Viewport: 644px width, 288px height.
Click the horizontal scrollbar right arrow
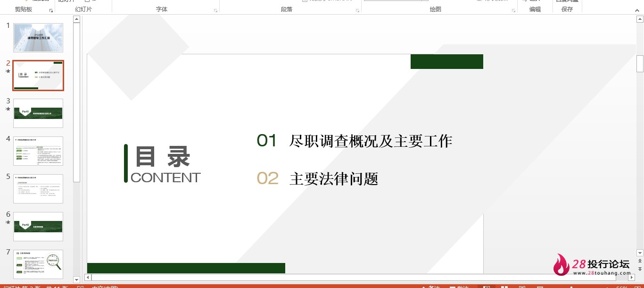(x=632, y=277)
